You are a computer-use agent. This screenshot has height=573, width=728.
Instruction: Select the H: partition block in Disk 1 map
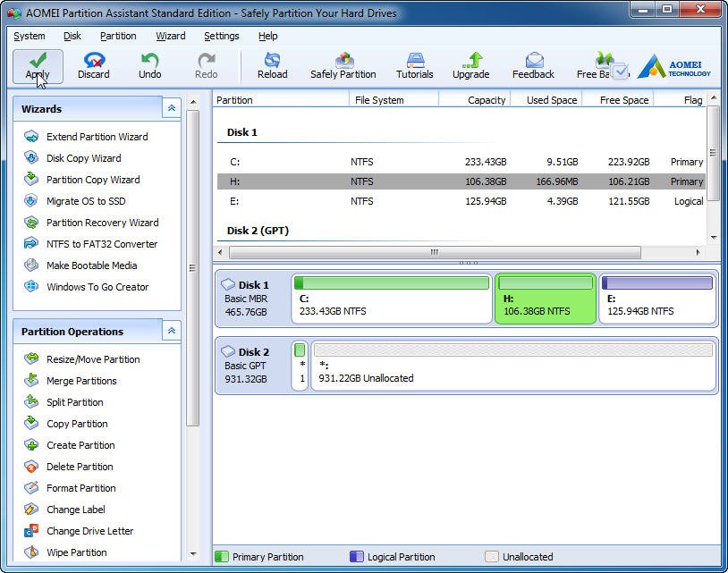click(546, 299)
